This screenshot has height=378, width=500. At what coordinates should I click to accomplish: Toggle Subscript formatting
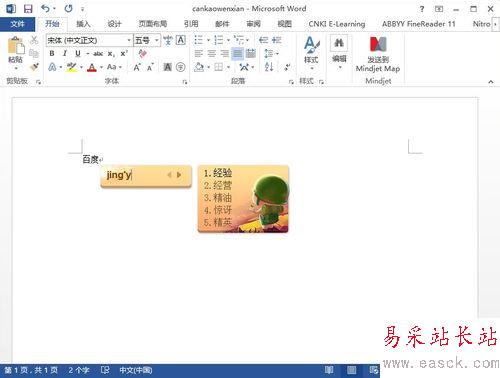point(111,54)
